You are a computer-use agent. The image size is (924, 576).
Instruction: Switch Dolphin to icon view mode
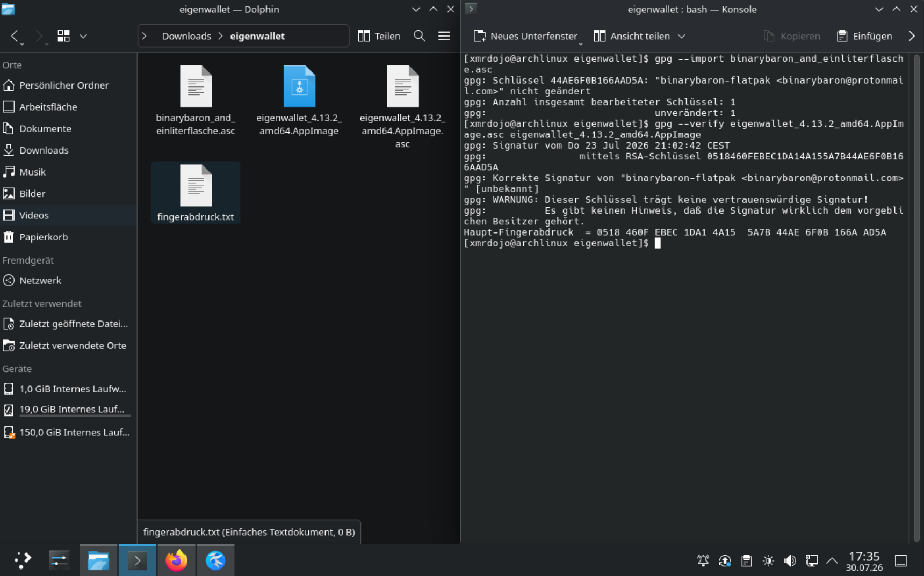(63, 36)
